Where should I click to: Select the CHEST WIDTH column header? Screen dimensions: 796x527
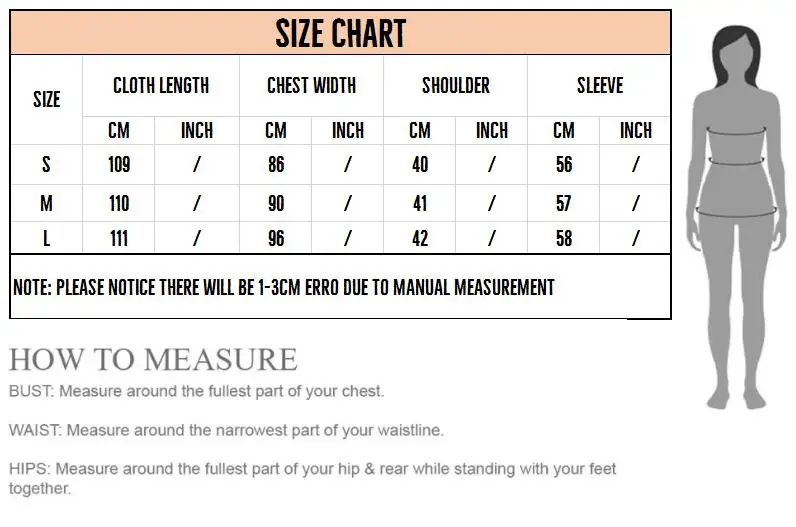pyautogui.click(x=311, y=85)
